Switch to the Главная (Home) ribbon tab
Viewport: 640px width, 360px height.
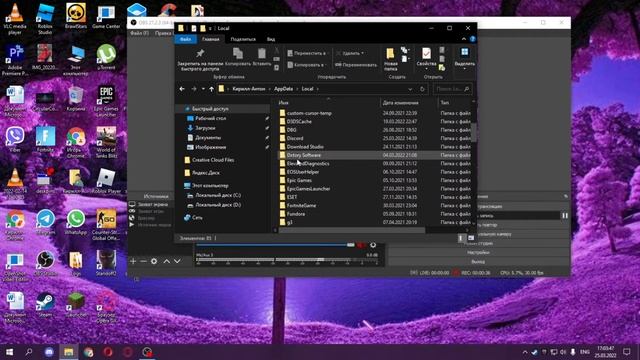coord(211,39)
